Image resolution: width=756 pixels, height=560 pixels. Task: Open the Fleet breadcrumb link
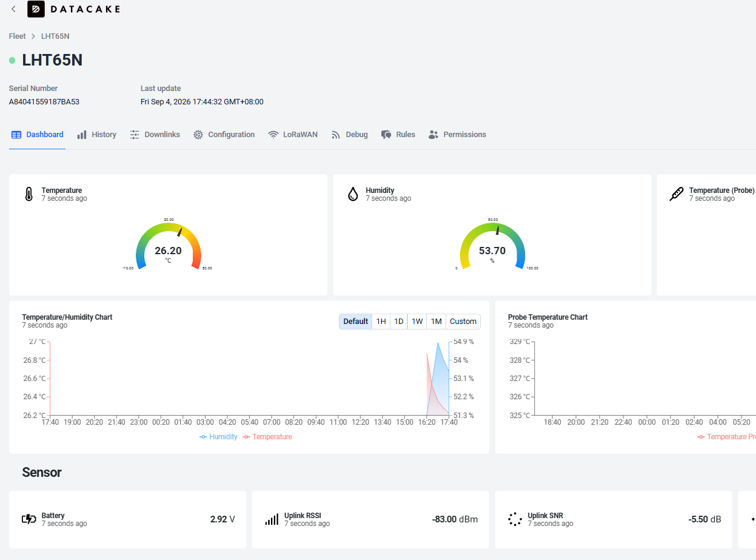17,36
